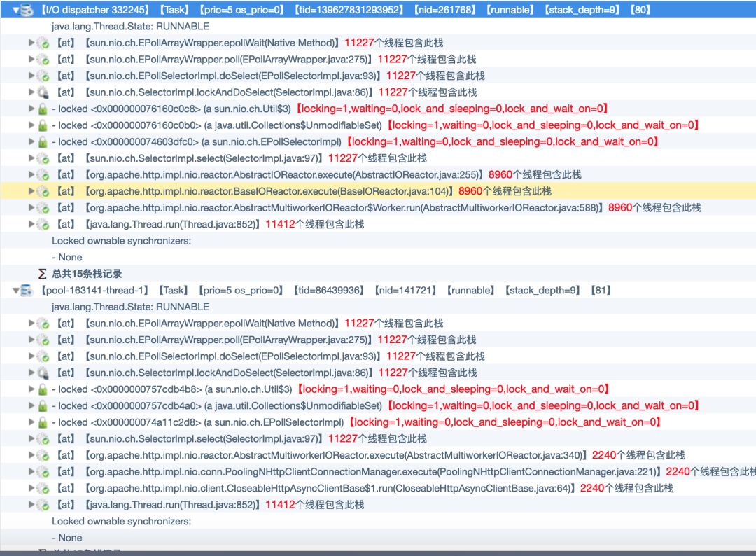
Task: Click frame icon of PoolingNHttpClientConnectionManager.execute row
Action: (x=43, y=471)
